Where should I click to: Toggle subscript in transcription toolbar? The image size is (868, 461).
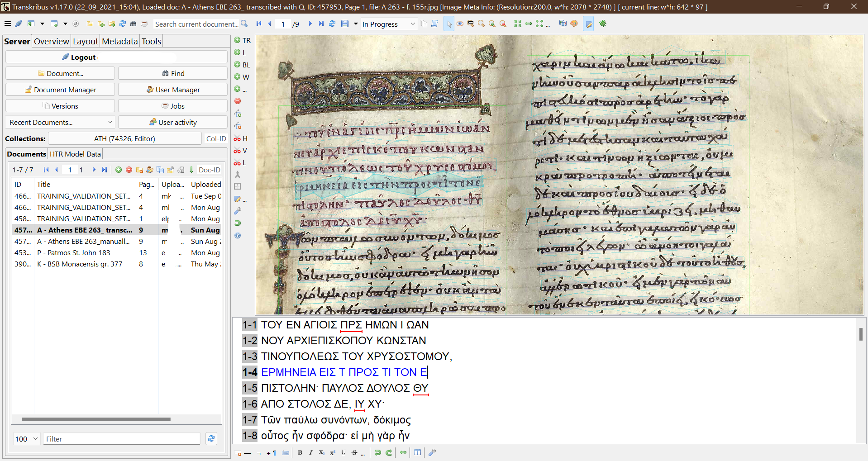pyautogui.click(x=322, y=452)
